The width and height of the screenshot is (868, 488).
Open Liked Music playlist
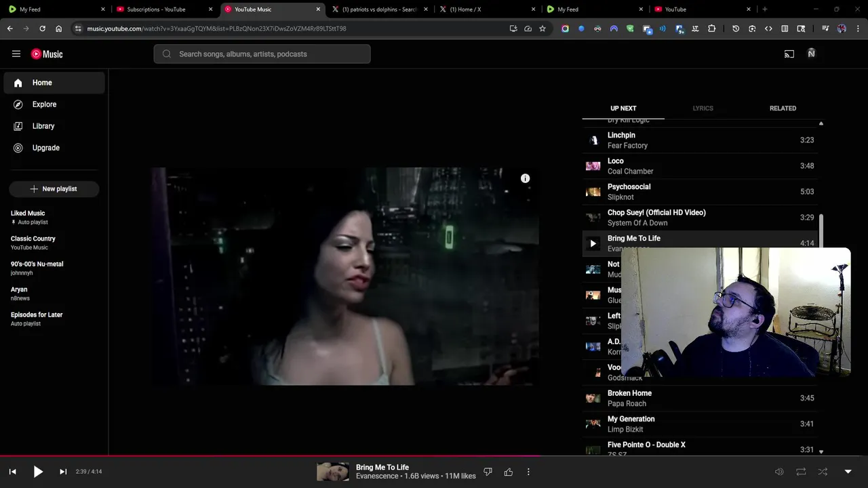(54, 218)
